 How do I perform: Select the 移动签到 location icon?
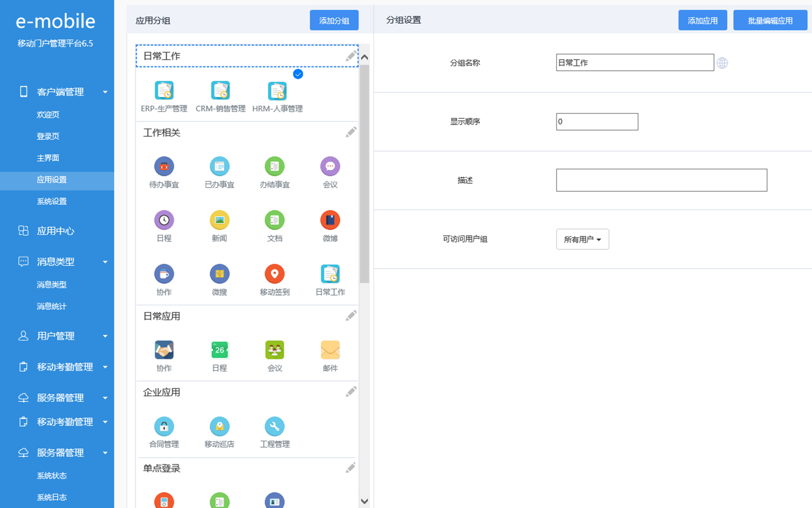coord(275,274)
